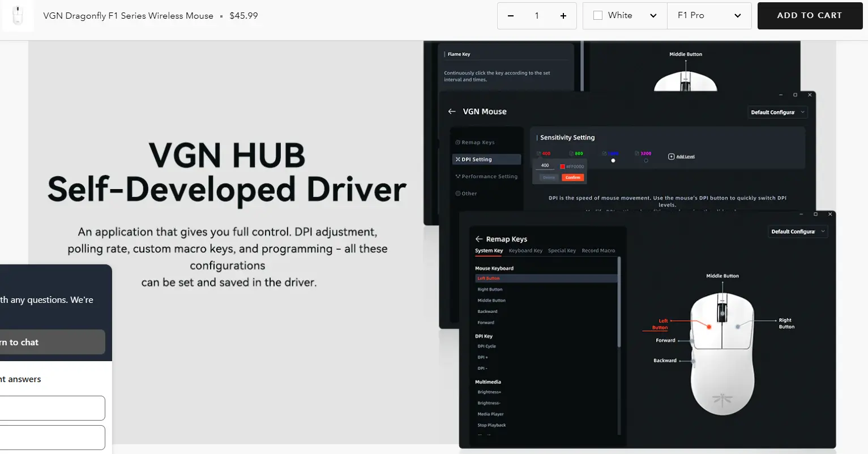
Task: Click the orange Confirm button
Action: coord(573,177)
